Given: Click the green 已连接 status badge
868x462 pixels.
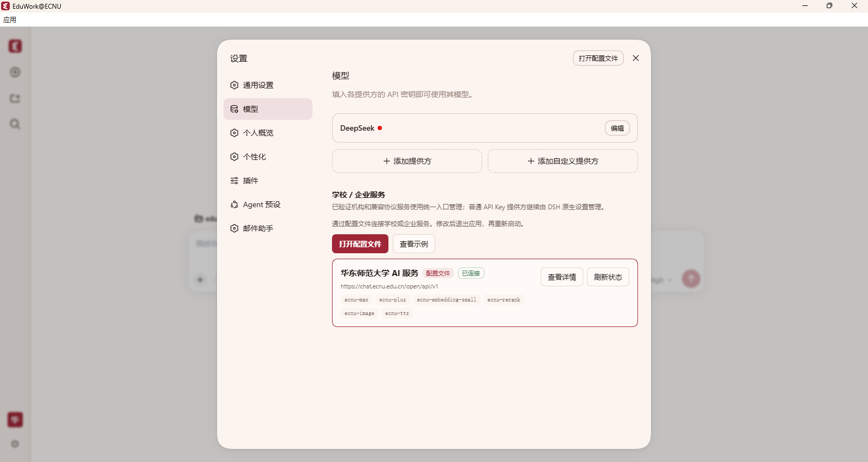Looking at the screenshot, I should pyautogui.click(x=471, y=273).
